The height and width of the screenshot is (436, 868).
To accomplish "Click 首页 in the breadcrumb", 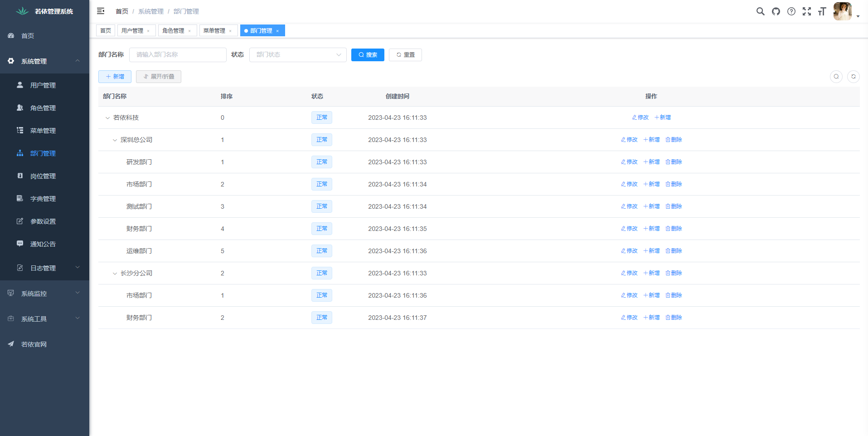I will 122,11.
